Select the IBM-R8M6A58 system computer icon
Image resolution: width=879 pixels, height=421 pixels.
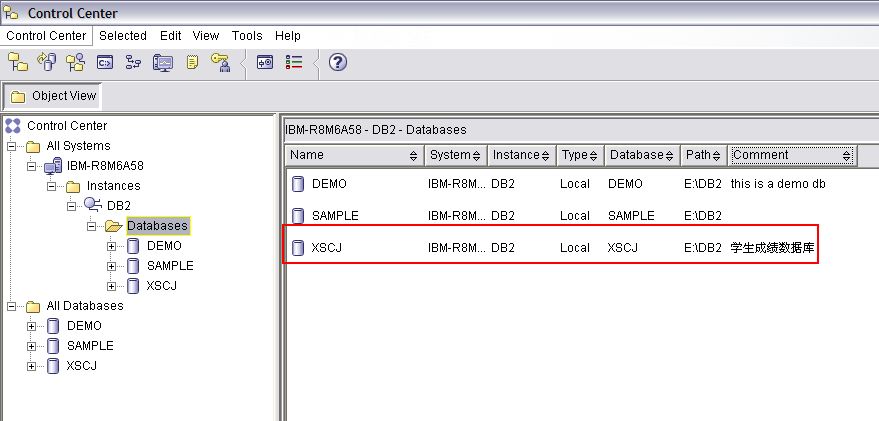pyautogui.click(x=53, y=166)
